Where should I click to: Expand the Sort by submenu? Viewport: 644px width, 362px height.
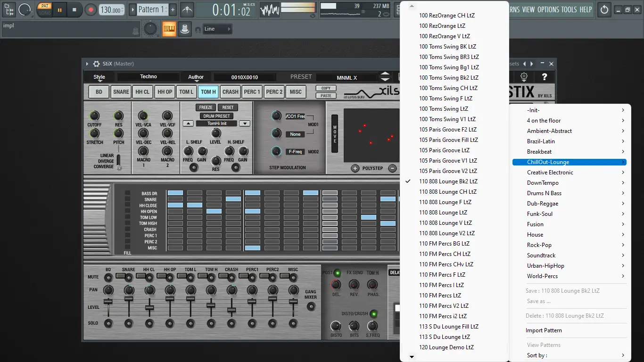click(x=570, y=355)
